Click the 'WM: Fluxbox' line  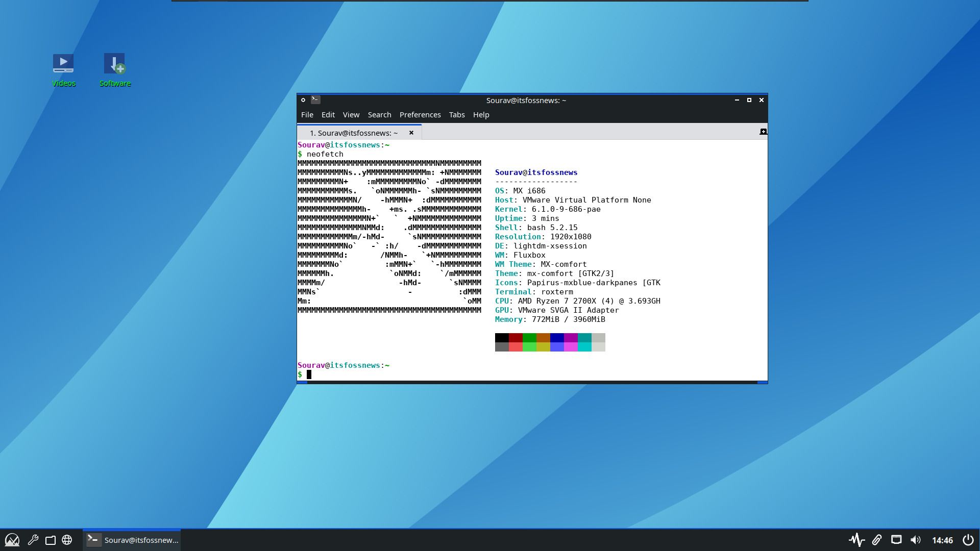tap(520, 255)
